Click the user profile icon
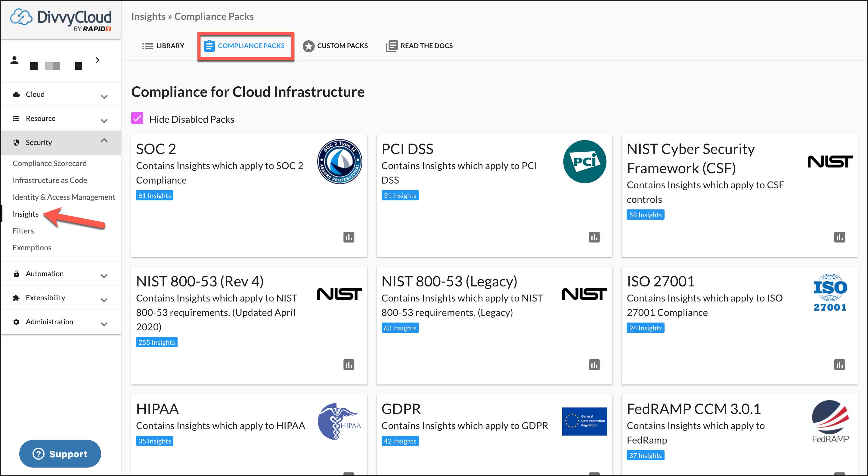 (14, 60)
